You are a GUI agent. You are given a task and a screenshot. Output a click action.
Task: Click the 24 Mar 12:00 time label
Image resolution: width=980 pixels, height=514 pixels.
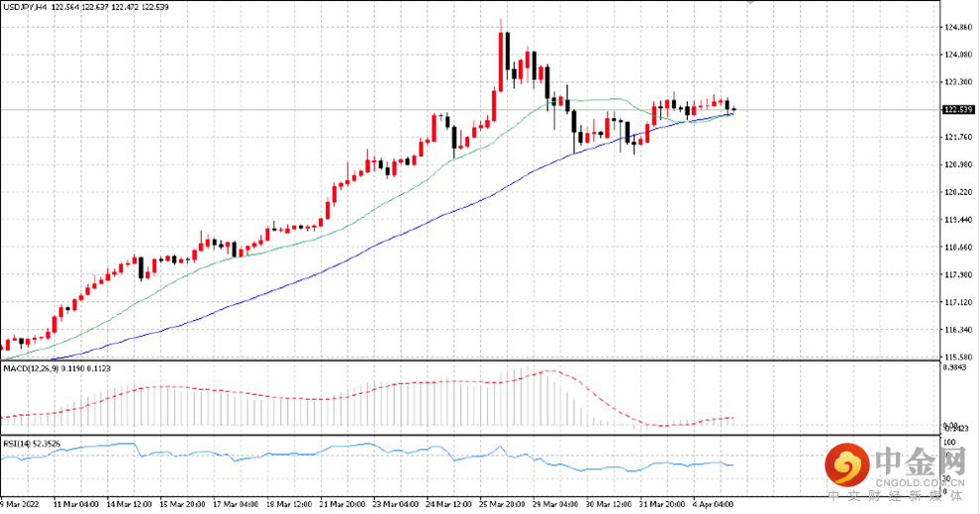448,504
